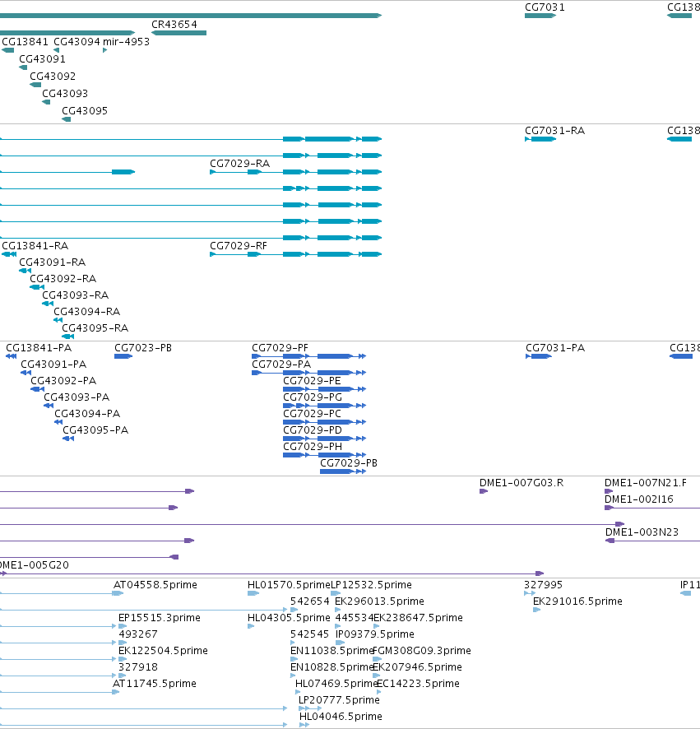Viewport: 700px width, 729px height.
Task: Select the CR43654 gene label
Action: tap(174, 25)
